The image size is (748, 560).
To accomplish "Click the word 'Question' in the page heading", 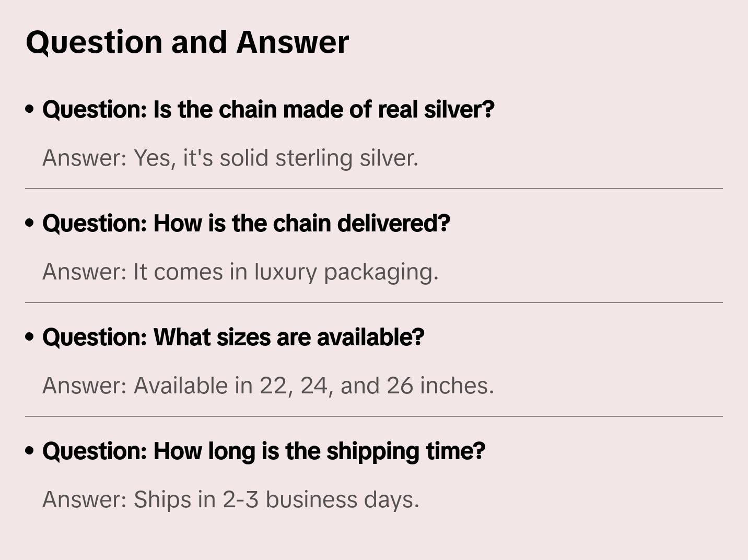I will tap(94, 42).
